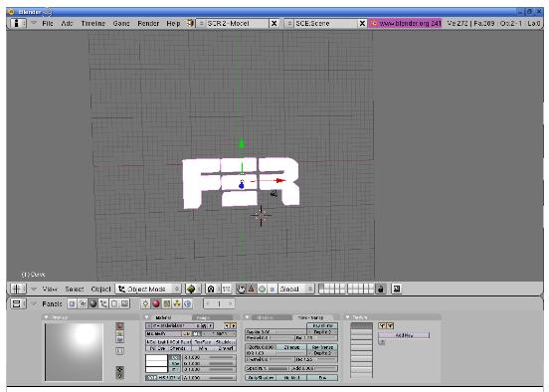The height and width of the screenshot is (392, 549).
Task: Collapse the top header menus arrow
Action: [34, 23]
